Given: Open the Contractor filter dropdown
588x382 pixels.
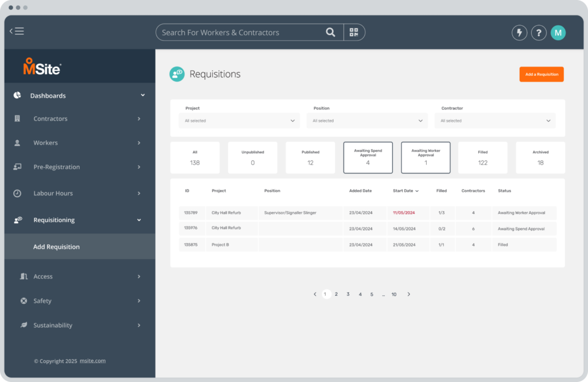Looking at the screenshot, I should tap(494, 121).
